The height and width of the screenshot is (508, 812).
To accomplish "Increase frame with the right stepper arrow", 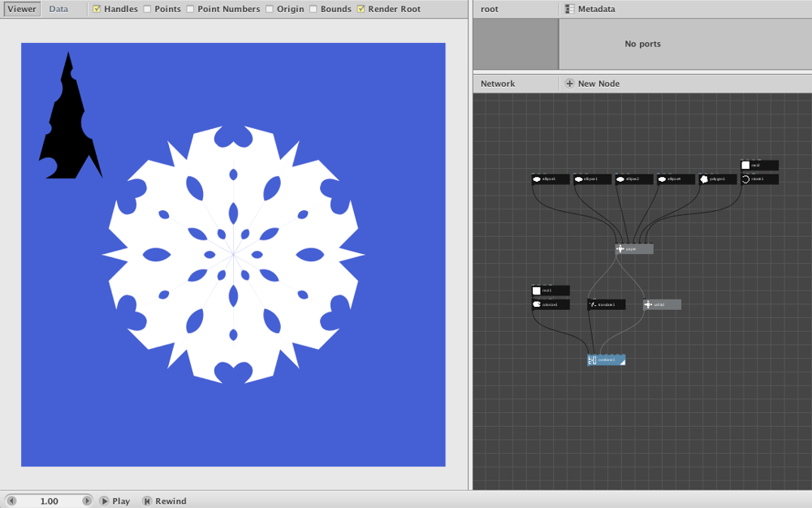I will point(87,501).
